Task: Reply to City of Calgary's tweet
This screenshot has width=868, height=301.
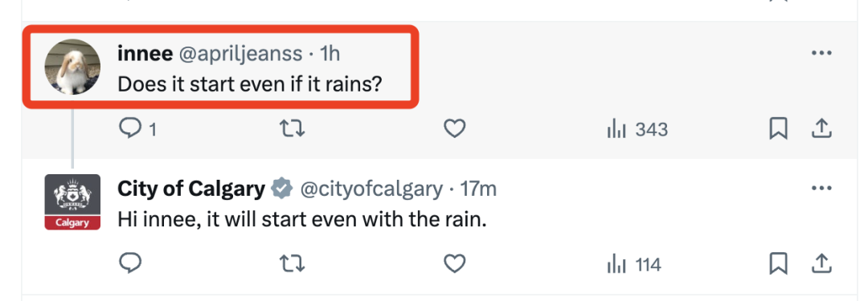Action: click(x=131, y=265)
